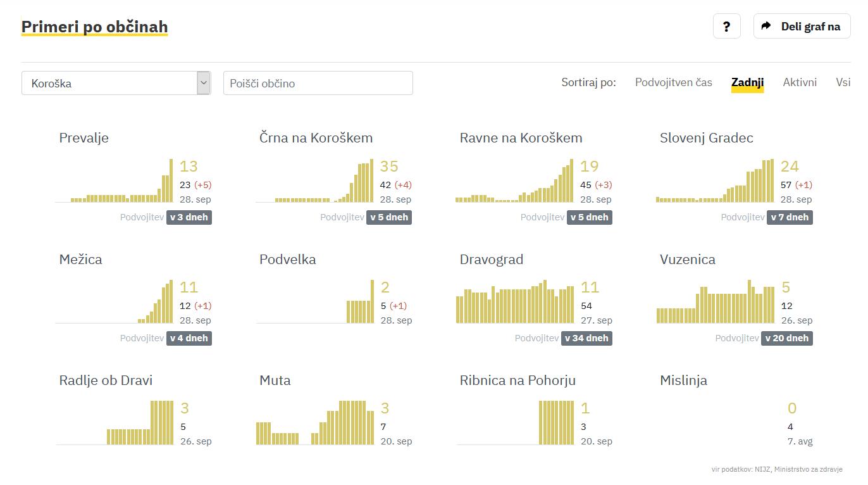
Task: Click Prevalje's 'v 3 dneh' badge
Action: (189, 217)
